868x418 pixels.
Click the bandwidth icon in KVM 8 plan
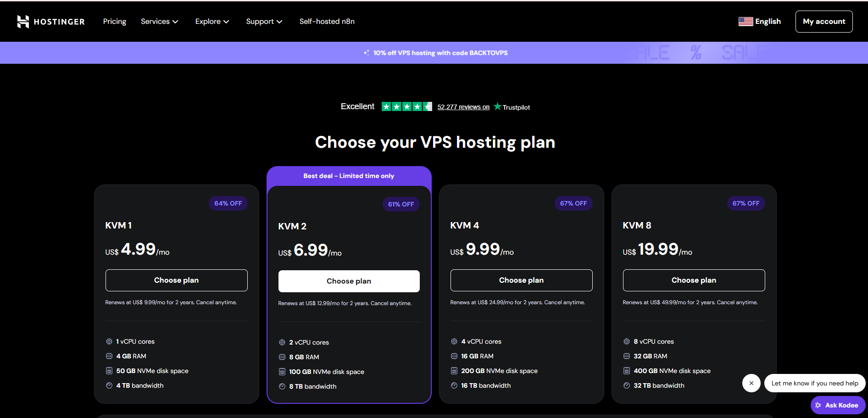pyautogui.click(x=627, y=385)
